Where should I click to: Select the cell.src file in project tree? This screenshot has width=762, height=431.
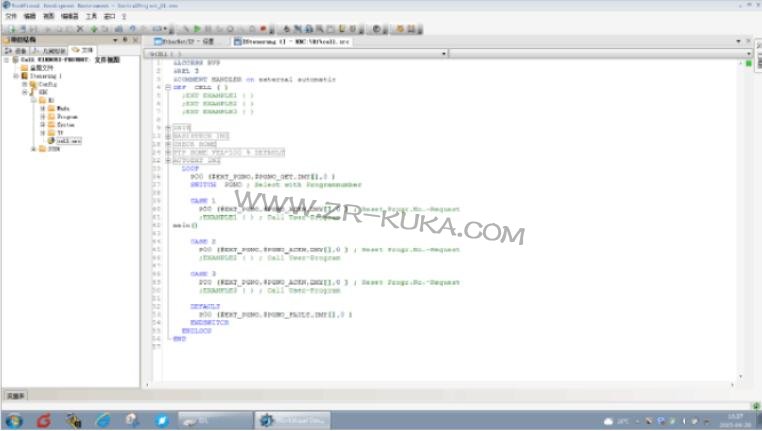click(x=69, y=141)
